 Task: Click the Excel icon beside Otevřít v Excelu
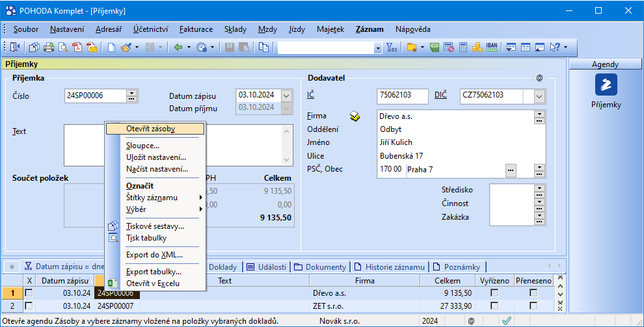tap(113, 283)
